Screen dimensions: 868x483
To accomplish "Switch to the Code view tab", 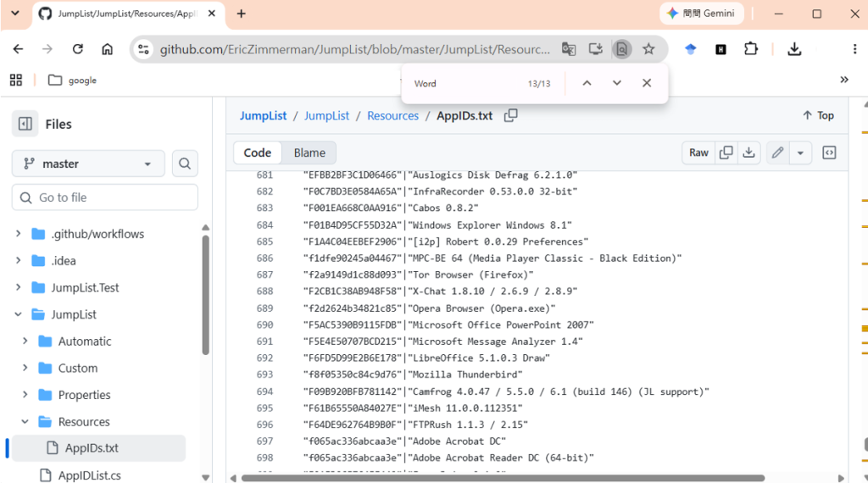I will [258, 153].
